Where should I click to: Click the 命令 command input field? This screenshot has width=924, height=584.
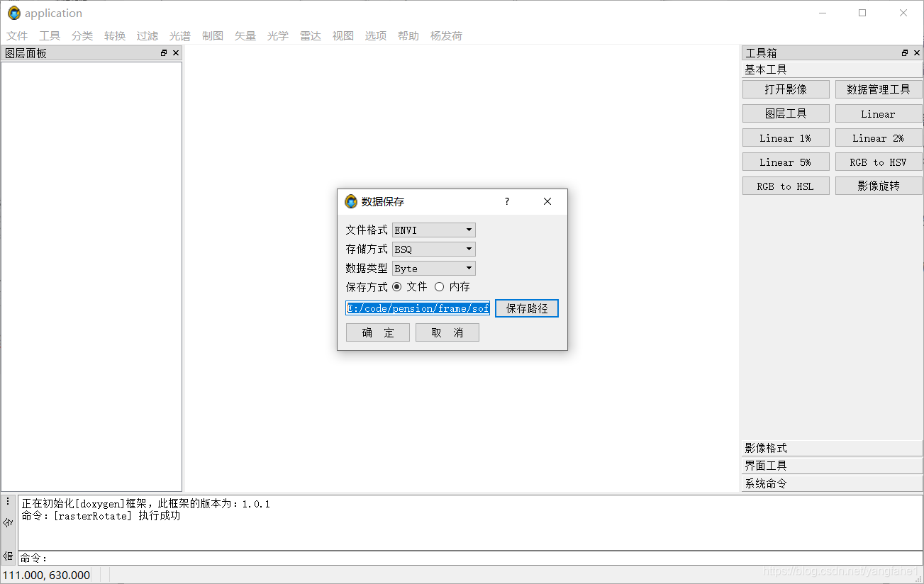tap(470, 558)
